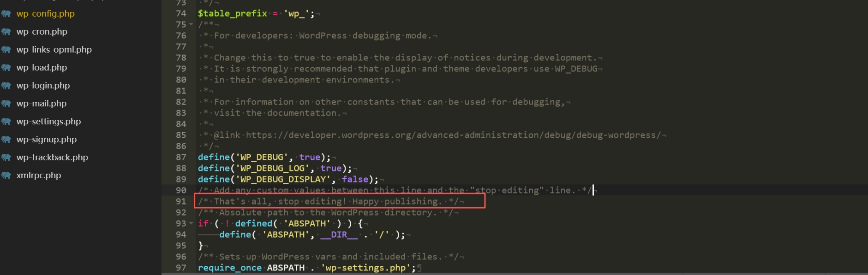Click the elephant icon for wp-signup.php
The height and width of the screenshot is (275, 868).
6,140
